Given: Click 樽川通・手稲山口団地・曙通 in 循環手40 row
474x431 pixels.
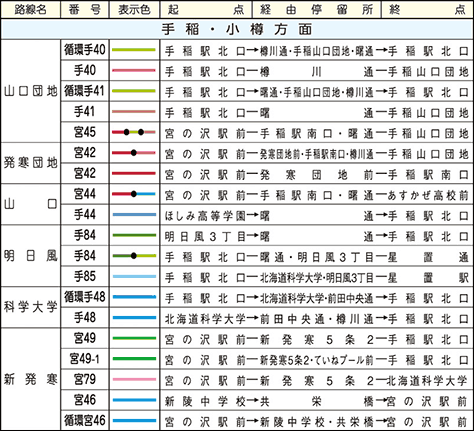Looking at the screenshot, I should pyautogui.click(x=317, y=51).
